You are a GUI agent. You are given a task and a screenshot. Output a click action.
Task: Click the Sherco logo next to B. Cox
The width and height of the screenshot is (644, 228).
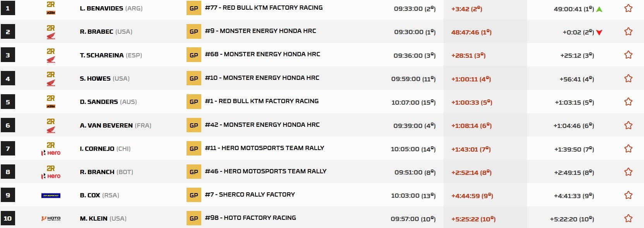[51, 195]
